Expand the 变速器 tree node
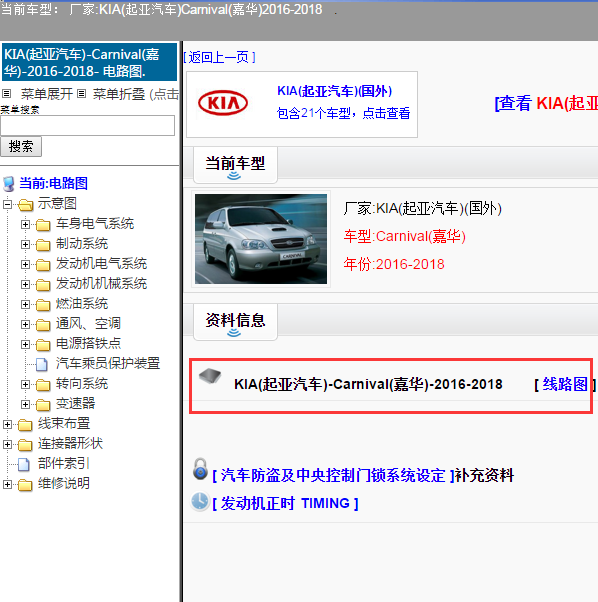 pos(25,404)
